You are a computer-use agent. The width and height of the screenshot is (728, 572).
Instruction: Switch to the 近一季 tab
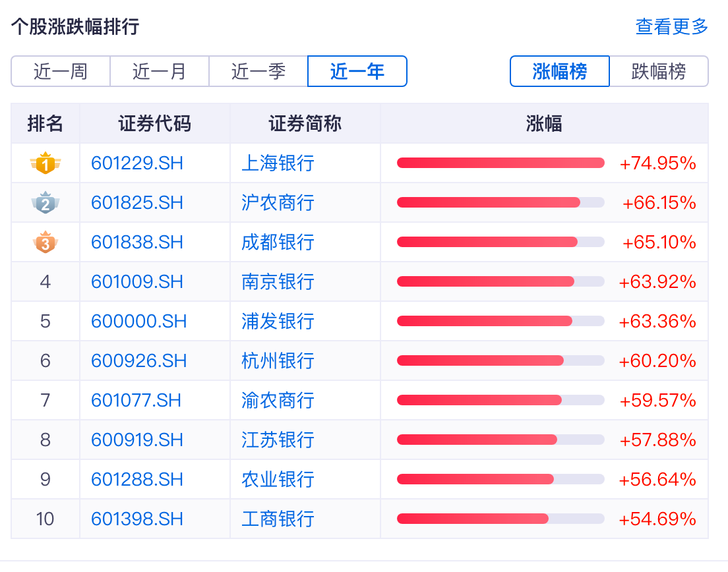(x=258, y=71)
